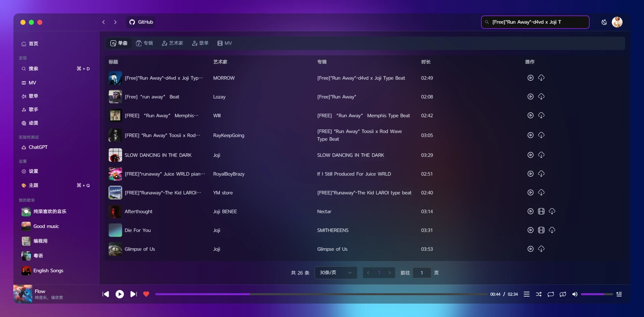The height and width of the screenshot is (317, 644).
Task: Download Die For You by Joji
Action: [552, 230]
